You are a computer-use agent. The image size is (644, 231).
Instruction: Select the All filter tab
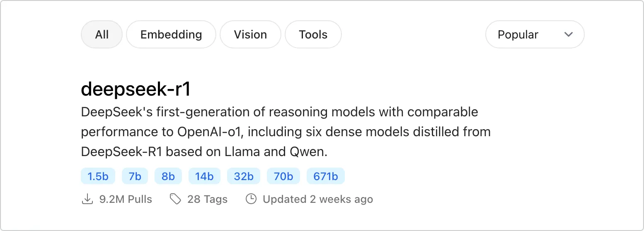(x=102, y=35)
